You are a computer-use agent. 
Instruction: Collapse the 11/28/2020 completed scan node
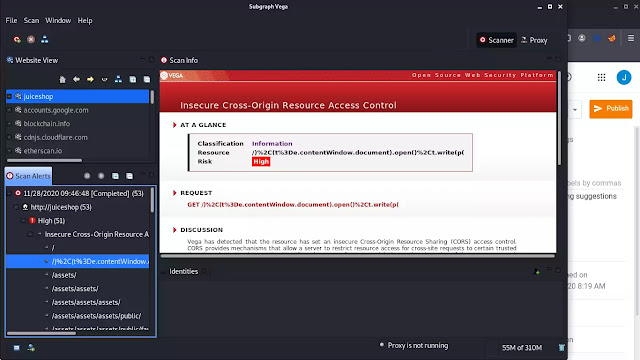click(9, 193)
